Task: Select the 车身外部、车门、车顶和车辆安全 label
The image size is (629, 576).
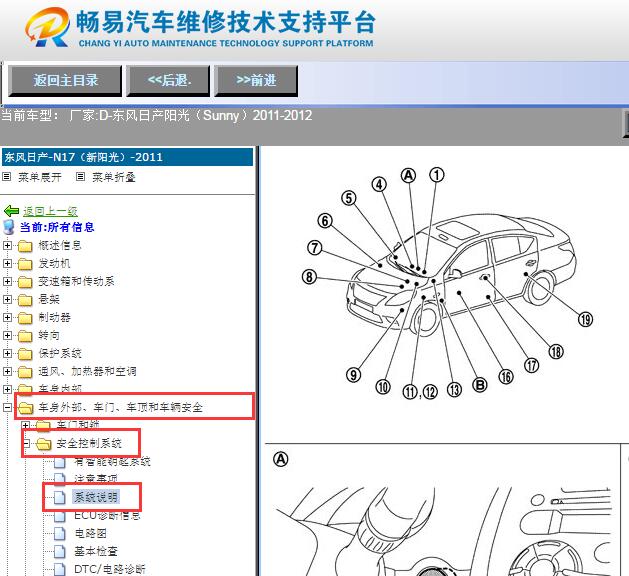Action: (120, 408)
